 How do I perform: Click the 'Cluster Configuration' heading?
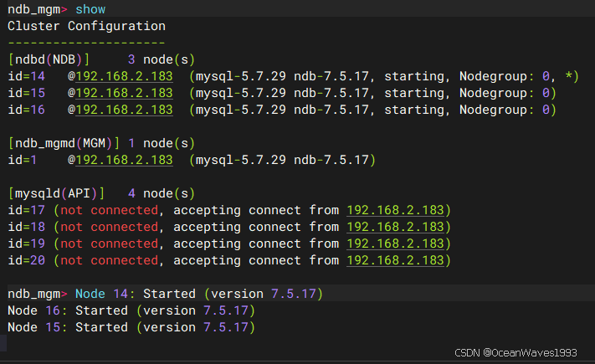[x=86, y=26]
